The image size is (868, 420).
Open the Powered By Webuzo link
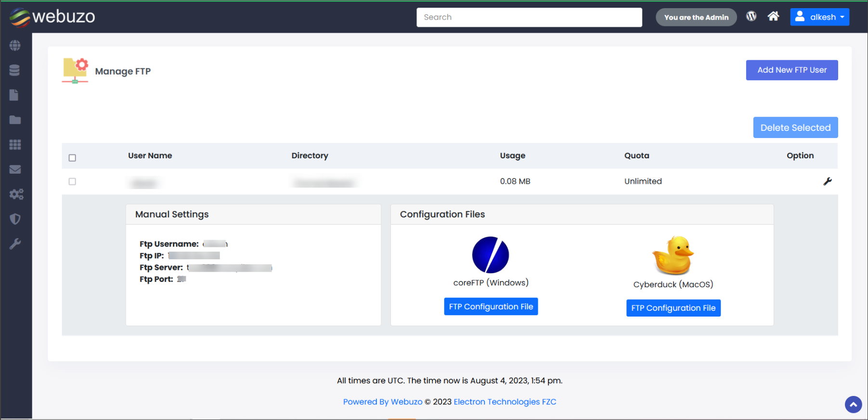382,402
